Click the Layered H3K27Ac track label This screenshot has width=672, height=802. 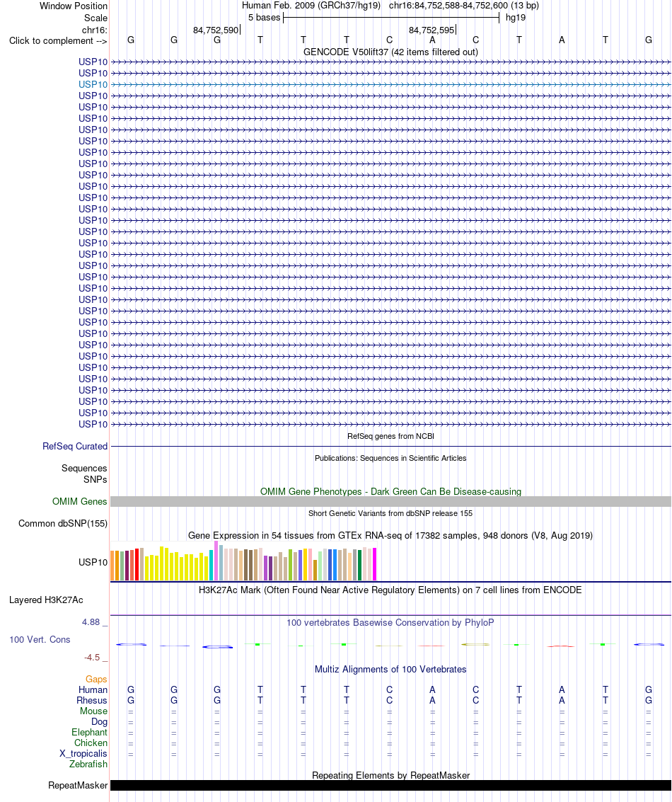tap(46, 600)
